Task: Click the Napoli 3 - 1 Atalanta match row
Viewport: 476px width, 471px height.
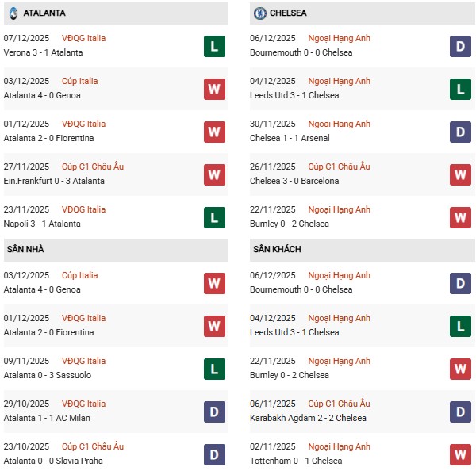Action: pyautogui.click(x=44, y=224)
